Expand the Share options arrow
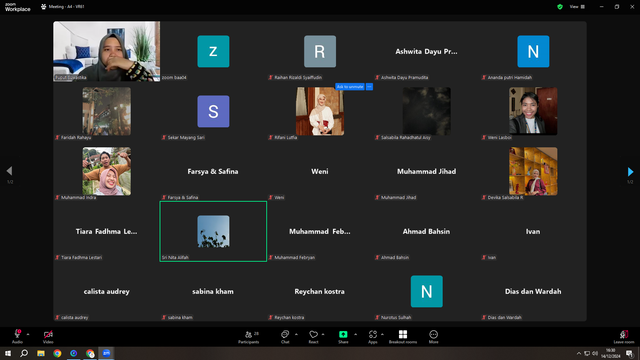 (x=356, y=334)
